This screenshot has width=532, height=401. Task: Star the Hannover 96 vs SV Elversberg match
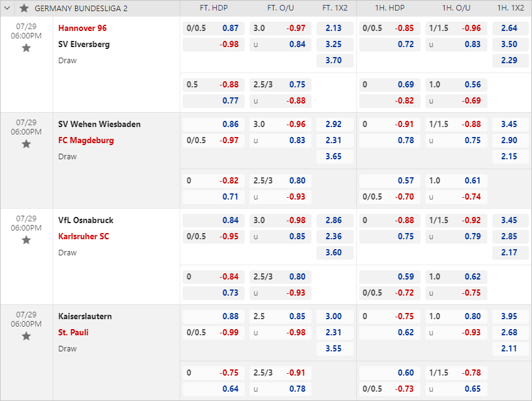pos(26,48)
